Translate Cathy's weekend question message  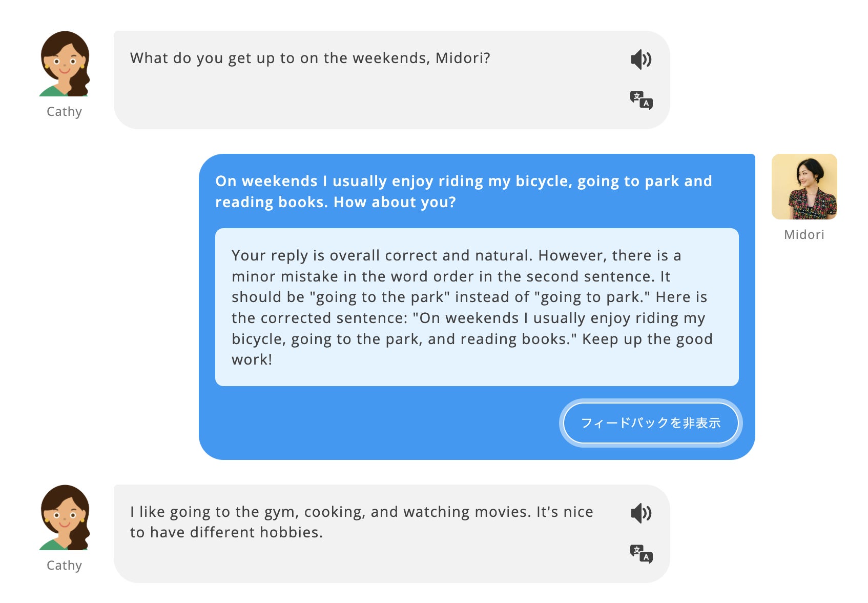point(641,100)
